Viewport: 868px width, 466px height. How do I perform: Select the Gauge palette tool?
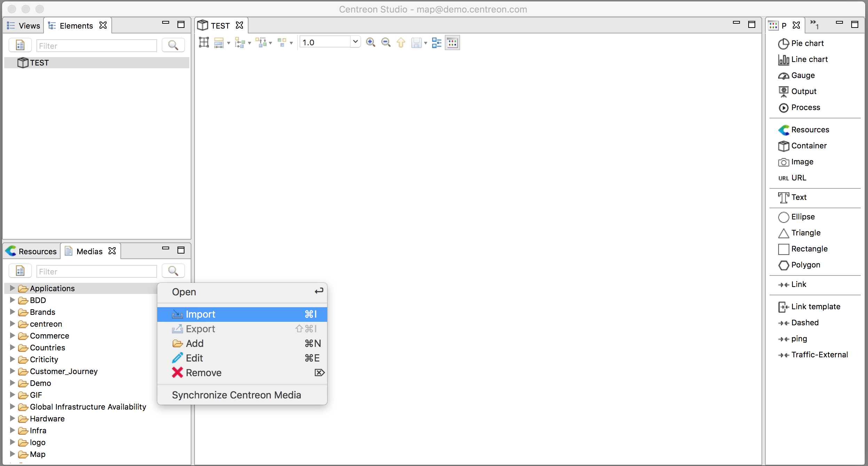(803, 75)
